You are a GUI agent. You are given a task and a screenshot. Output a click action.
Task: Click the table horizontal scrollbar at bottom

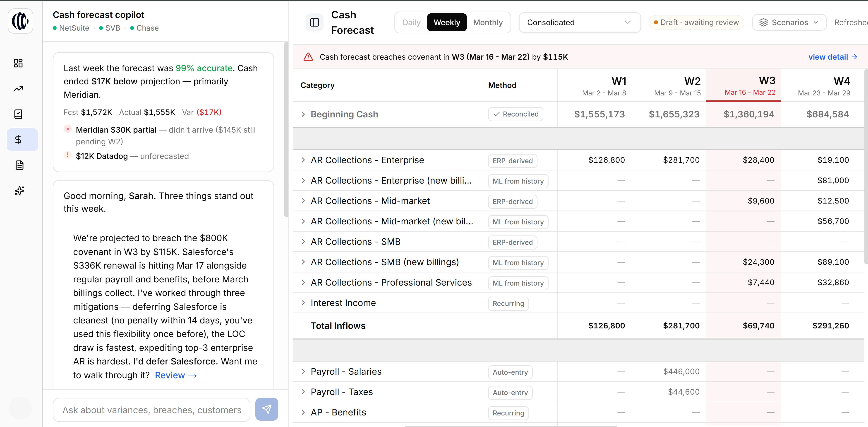pyautogui.click(x=511, y=426)
